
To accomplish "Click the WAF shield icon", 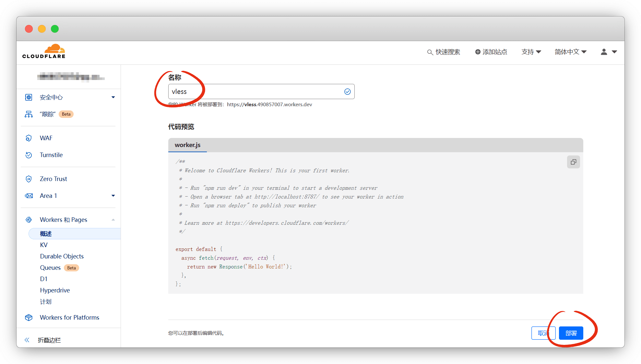I will tap(29, 138).
